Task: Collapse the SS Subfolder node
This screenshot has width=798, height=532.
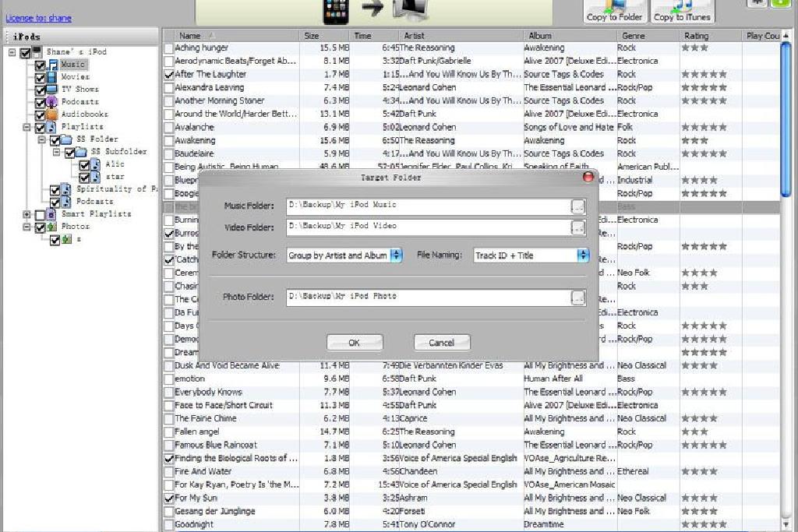Action: pos(57,152)
